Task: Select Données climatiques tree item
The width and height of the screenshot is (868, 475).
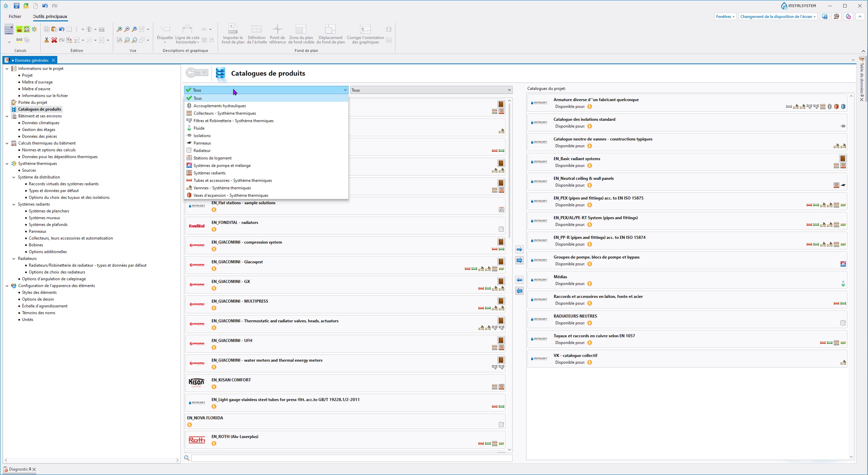Action: coord(41,123)
